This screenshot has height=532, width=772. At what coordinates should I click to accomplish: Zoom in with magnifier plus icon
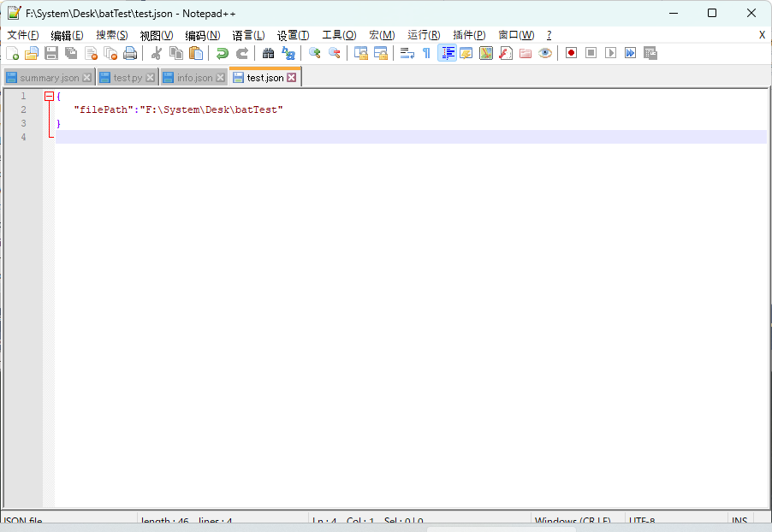click(x=315, y=53)
